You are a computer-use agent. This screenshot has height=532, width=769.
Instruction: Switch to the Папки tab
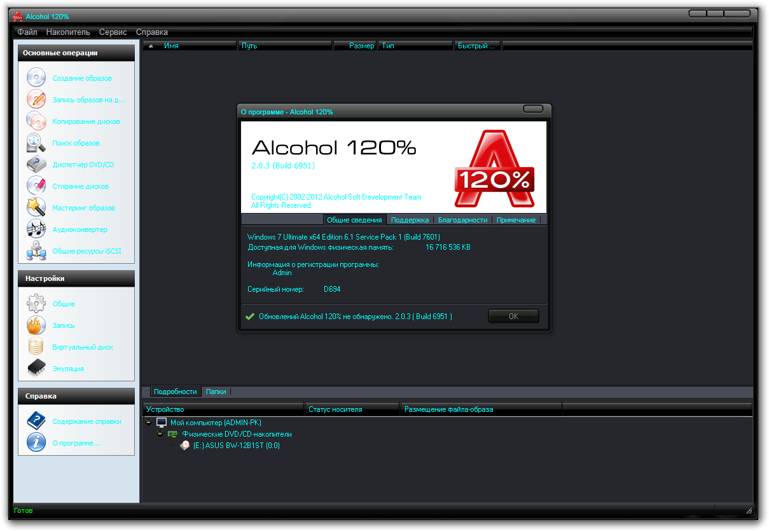pos(216,392)
